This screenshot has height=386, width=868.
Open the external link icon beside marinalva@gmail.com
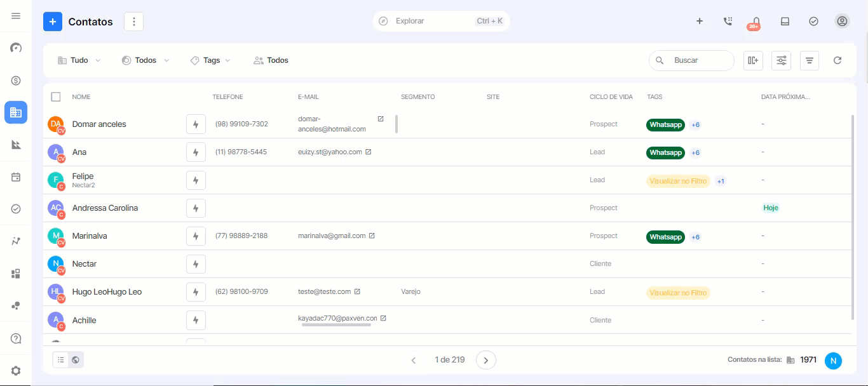[372, 236]
